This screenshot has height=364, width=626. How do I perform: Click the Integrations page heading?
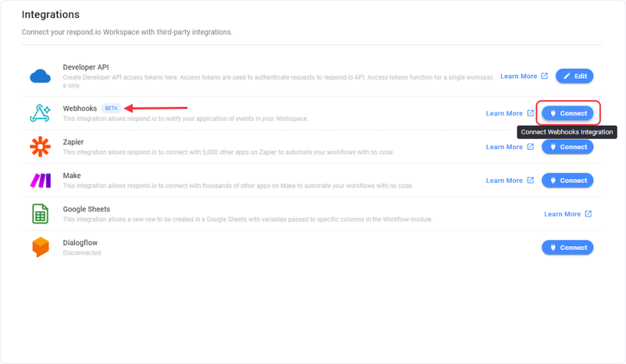click(x=50, y=14)
